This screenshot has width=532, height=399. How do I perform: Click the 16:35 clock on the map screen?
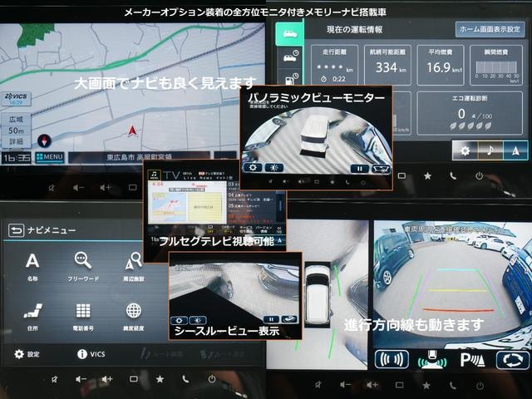point(17,158)
